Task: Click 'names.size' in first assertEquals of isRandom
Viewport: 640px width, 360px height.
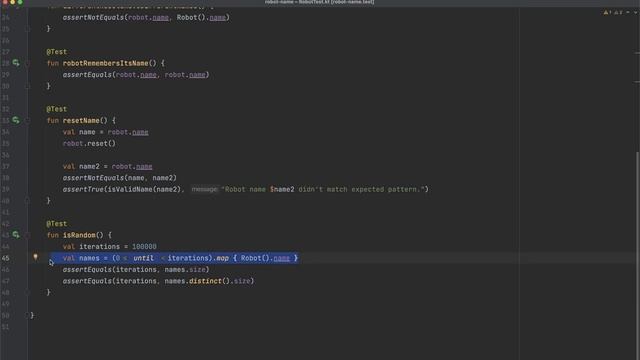Action: (185, 269)
